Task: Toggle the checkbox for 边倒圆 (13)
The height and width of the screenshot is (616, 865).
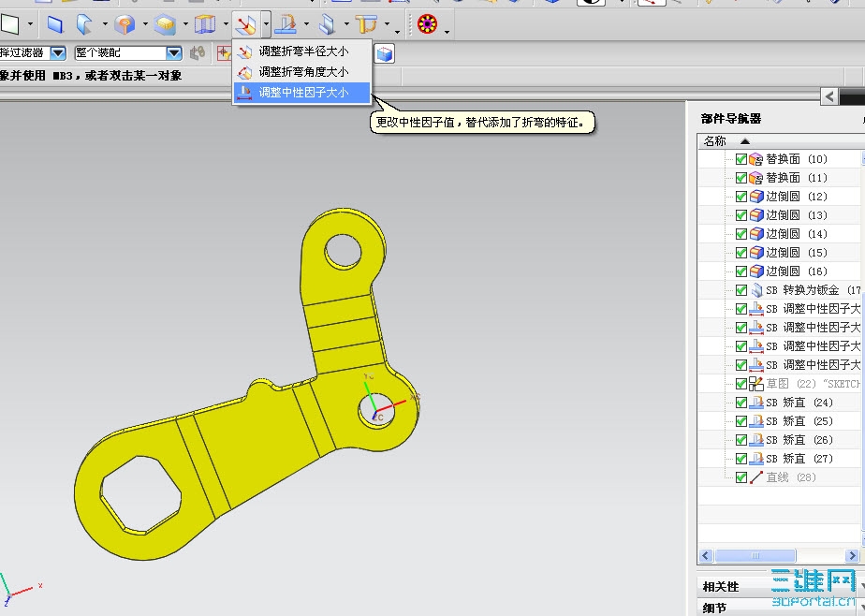Action: pos(741,215)
